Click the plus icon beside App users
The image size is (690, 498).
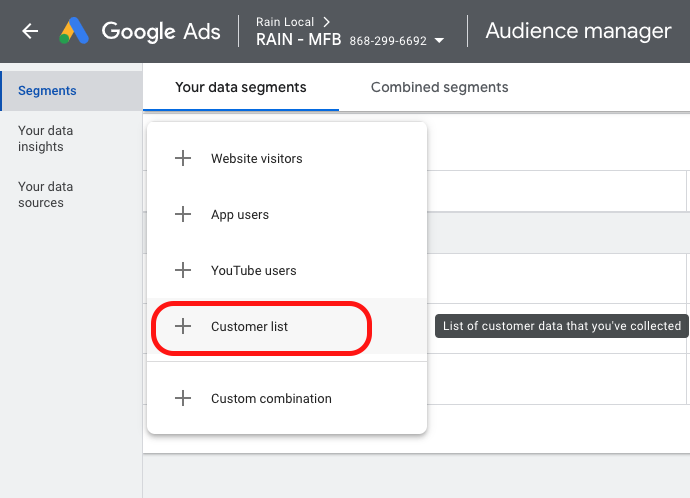[x=183, y=214]
